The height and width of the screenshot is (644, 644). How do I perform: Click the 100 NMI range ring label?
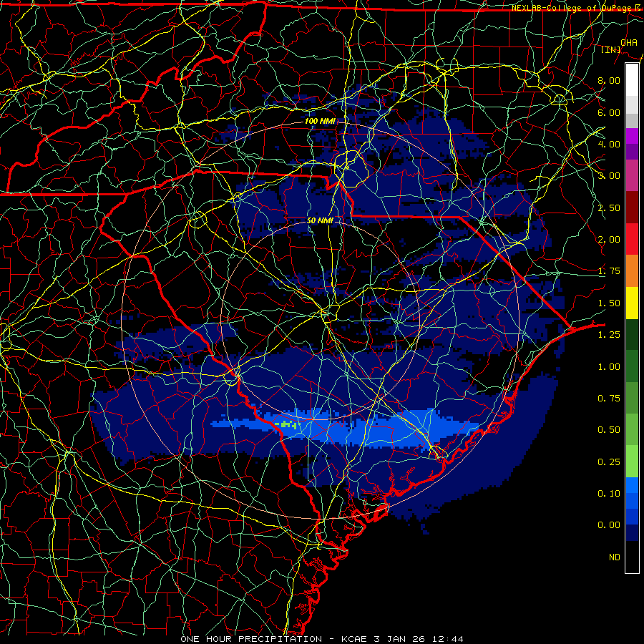(320, 121)
